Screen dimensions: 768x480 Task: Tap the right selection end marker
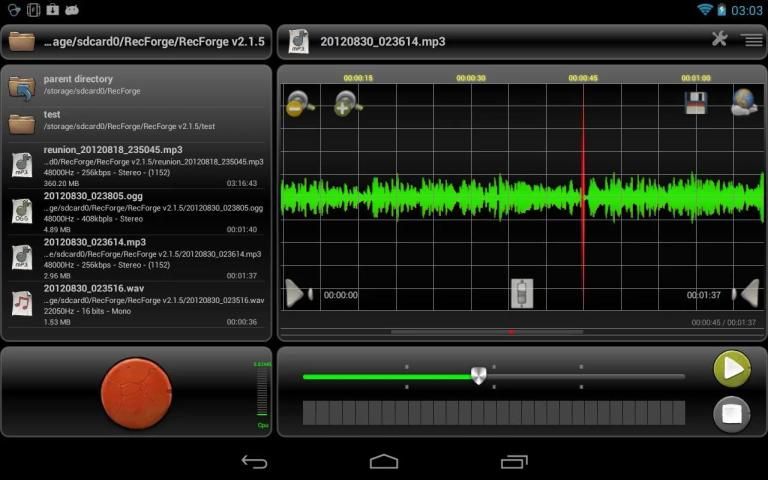[746, 293]
